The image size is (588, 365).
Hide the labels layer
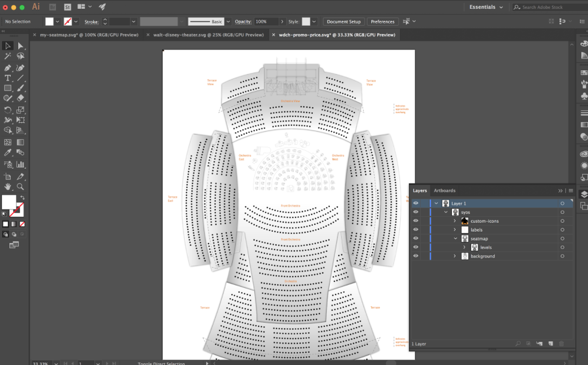(415, 230)
